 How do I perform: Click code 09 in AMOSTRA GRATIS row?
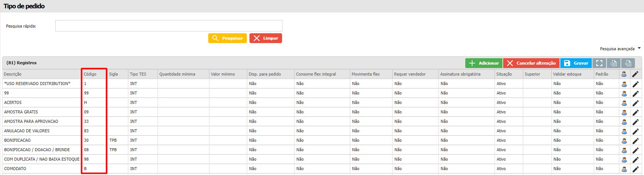tap(86, 112)
